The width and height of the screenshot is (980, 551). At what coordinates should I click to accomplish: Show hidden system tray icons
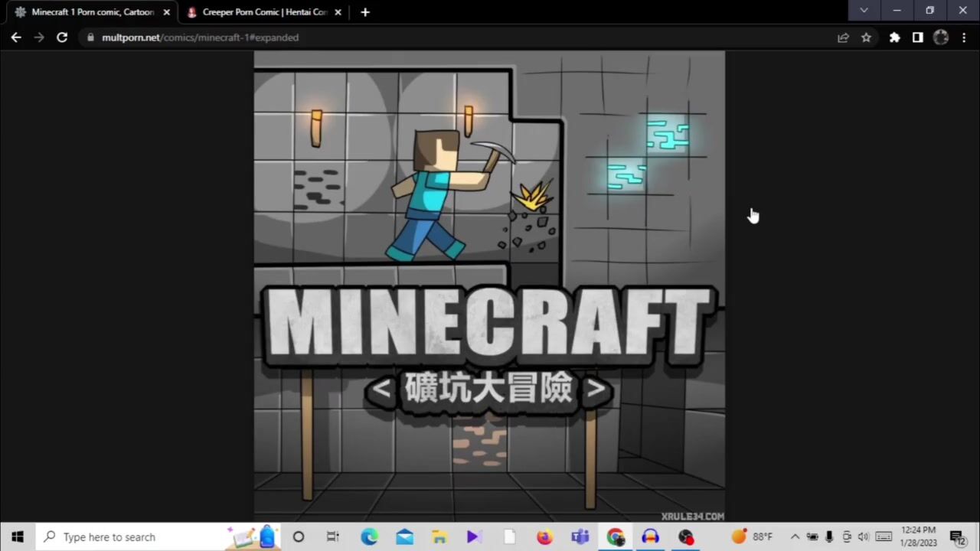click(795, 536)
